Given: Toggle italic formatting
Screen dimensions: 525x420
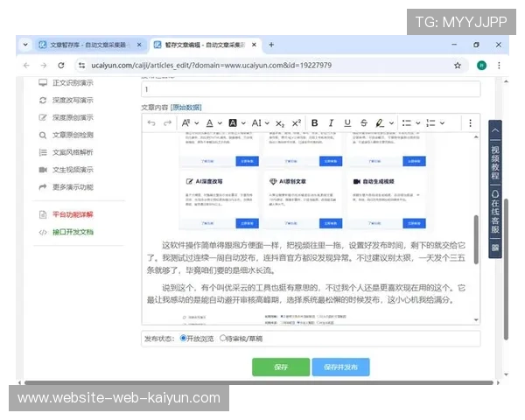Looking at the screenshot, I should click(331, 123).
